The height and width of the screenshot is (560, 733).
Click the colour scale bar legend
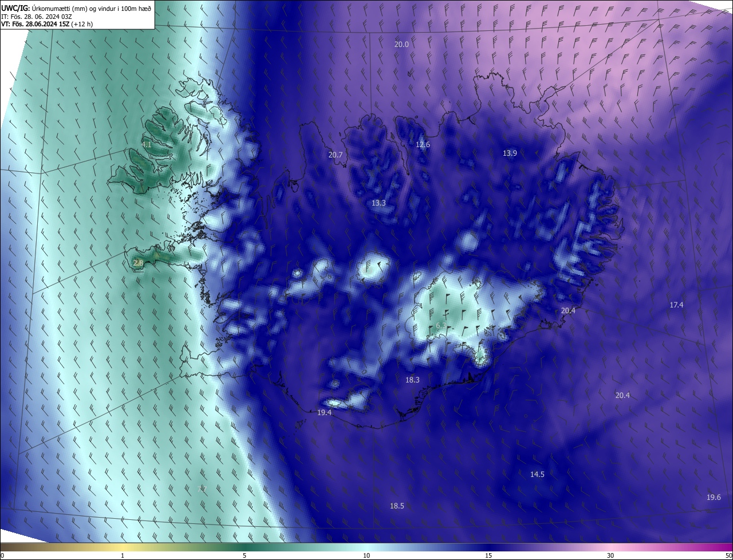366,547
